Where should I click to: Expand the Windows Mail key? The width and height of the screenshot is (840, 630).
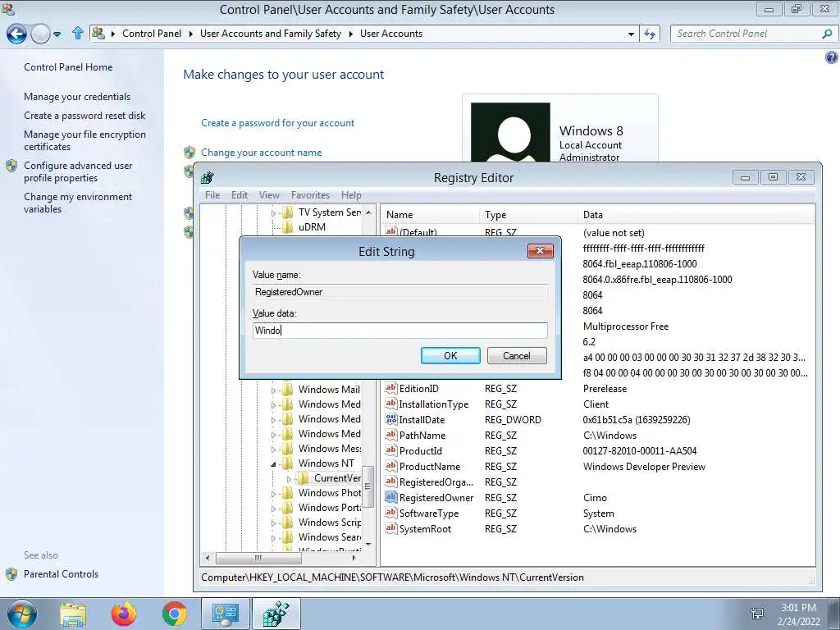[273, 390]
